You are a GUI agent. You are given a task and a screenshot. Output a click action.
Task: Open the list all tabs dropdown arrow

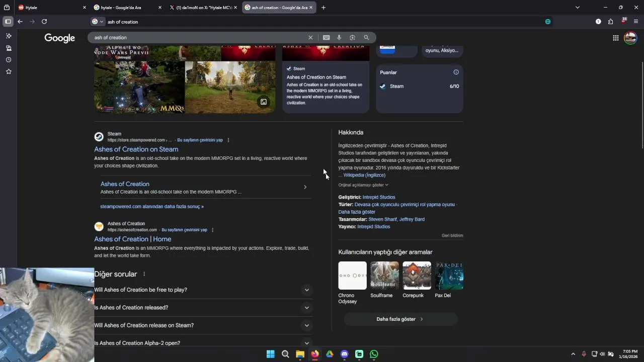coord(578,8)
